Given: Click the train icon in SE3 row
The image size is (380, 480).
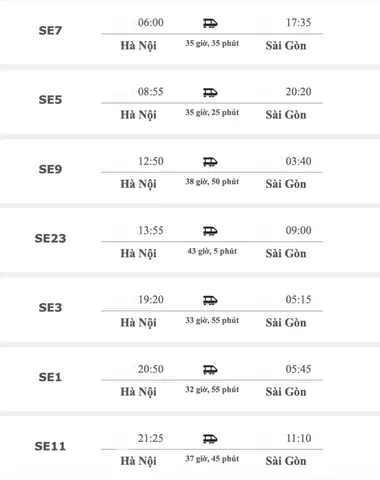Looking at the screenshot, I should point(210,300).
